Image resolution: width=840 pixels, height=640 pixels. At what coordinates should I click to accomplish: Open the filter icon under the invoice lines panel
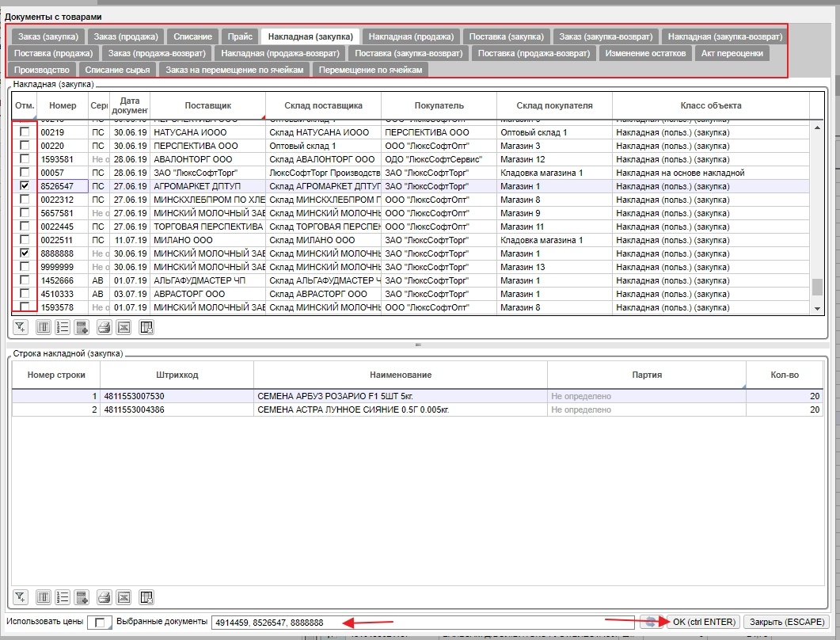pyautogui.click(x=20, y=599)
